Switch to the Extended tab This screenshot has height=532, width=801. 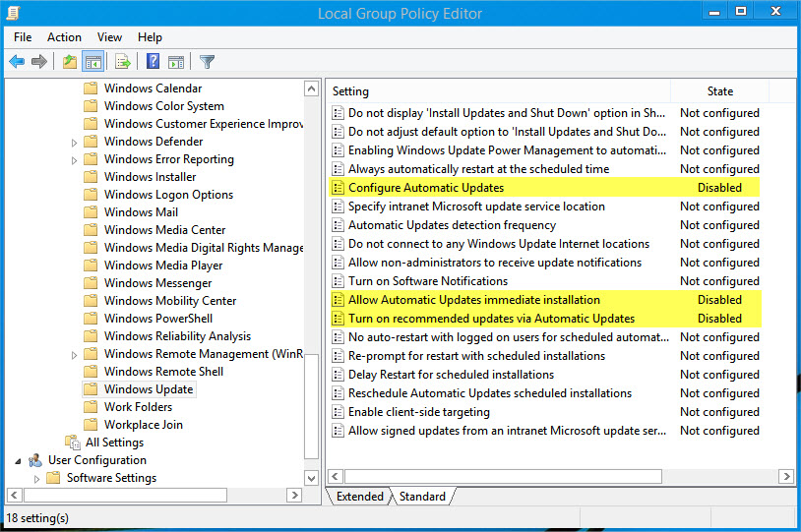359,497
